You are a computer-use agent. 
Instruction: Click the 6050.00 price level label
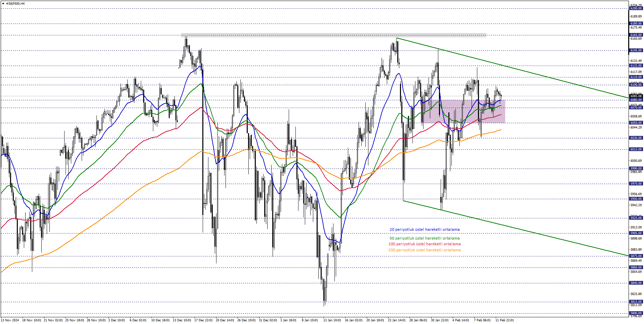pyautogui.click(x=636, y=123)
